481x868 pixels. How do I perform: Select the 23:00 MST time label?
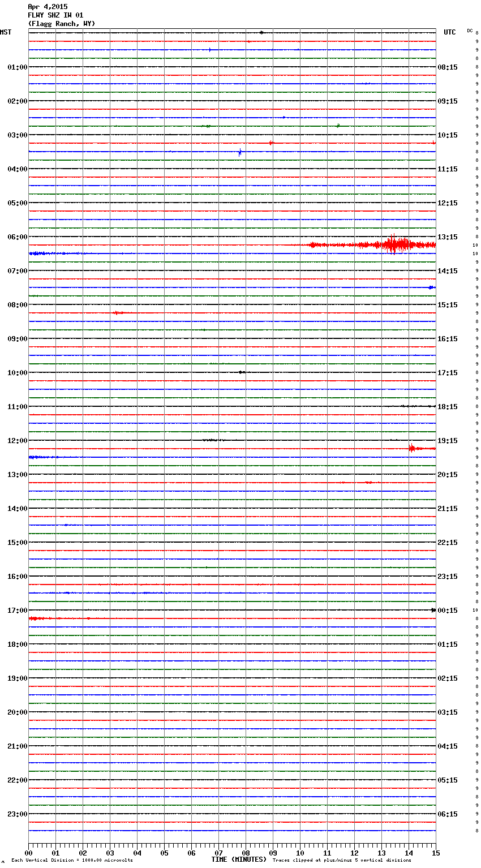17,814
